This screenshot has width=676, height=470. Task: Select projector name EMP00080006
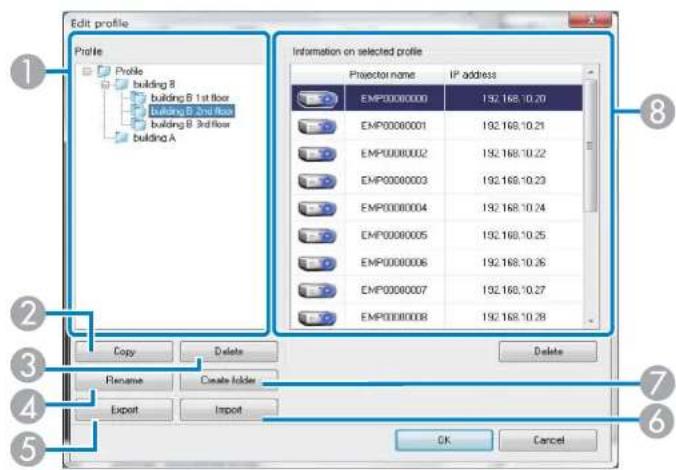[x=394, y=263]
